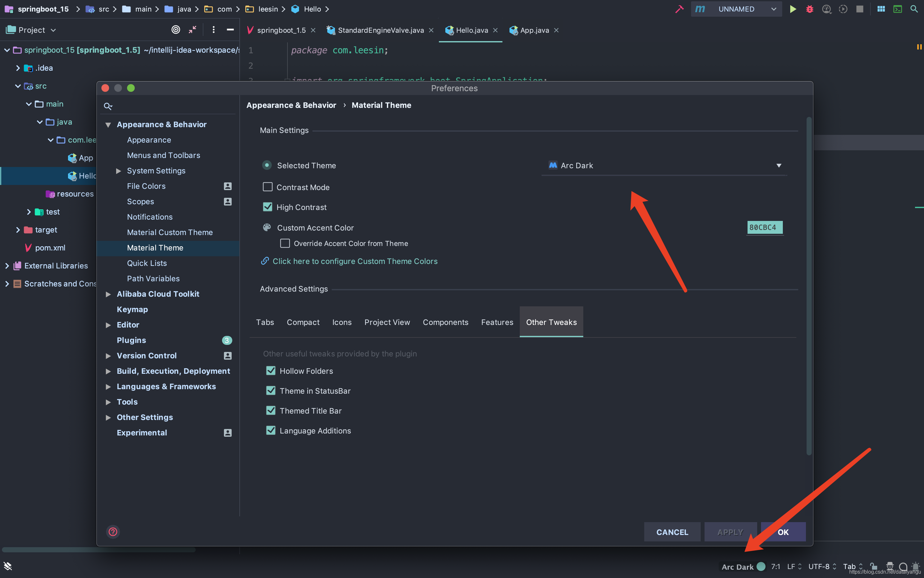The height and width of the screenshot is (578, 924).
Task: Click the profiler dashed-play icon in toolbar
Action: [843, 9]
